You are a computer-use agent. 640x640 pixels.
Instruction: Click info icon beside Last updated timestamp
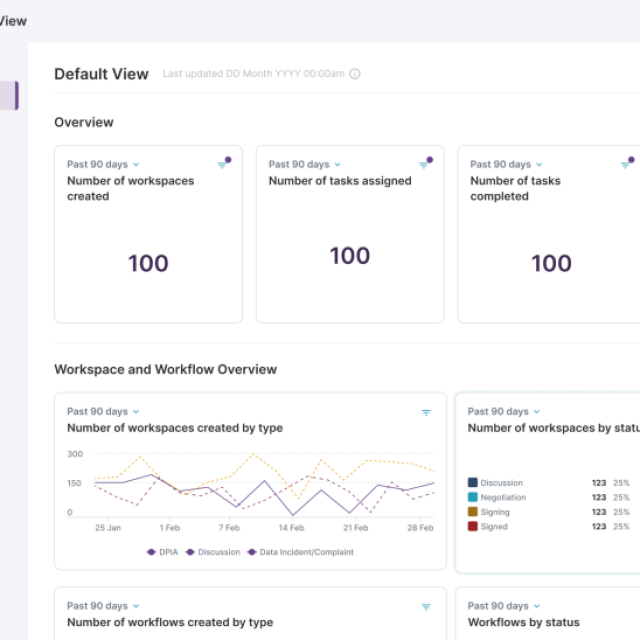pos(355,74)
